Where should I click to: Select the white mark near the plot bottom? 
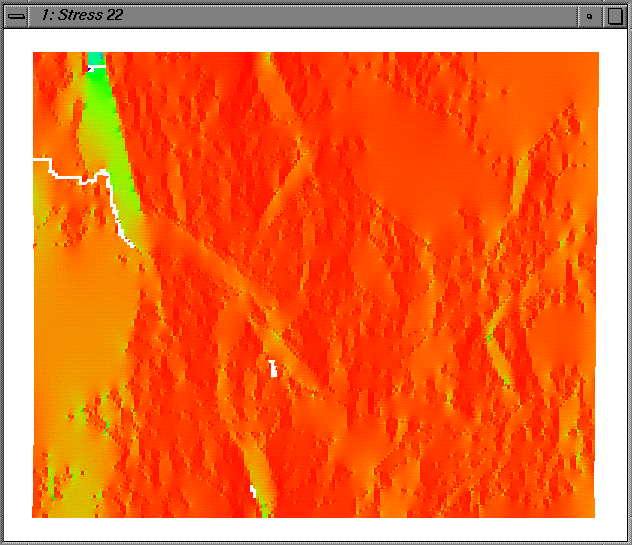click(253, 490)
